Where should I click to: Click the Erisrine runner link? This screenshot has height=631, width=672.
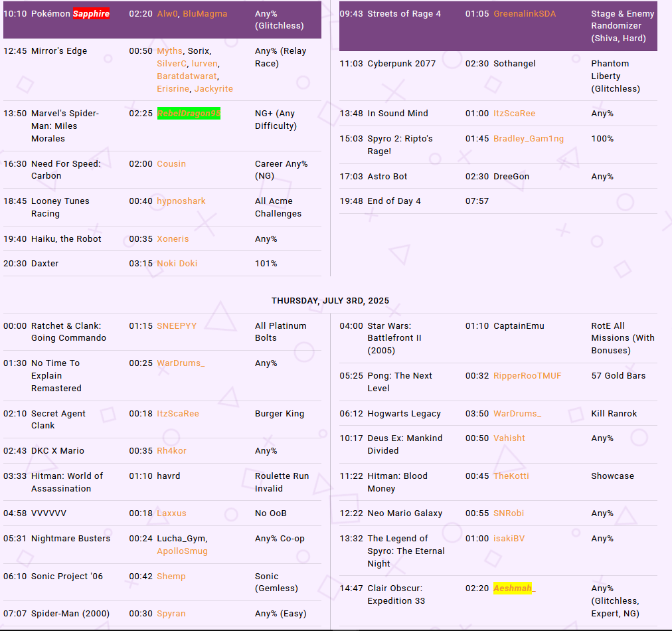pos(173,89)
